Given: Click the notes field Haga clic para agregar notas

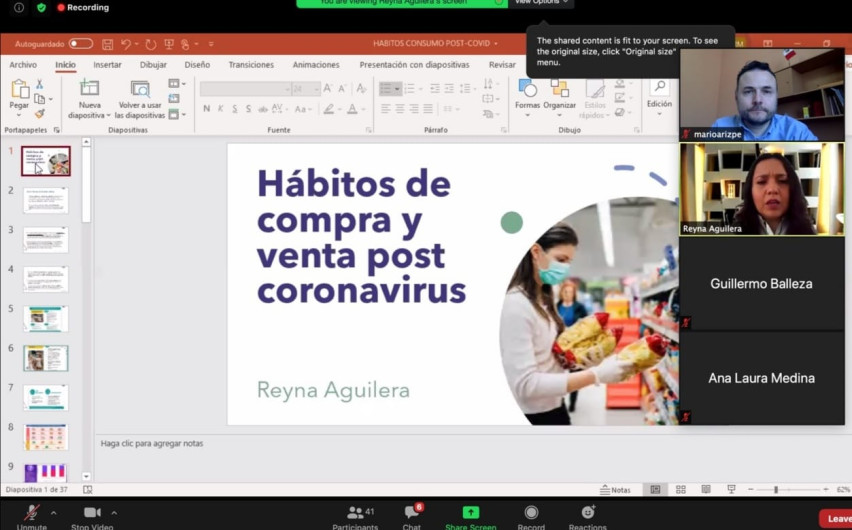Looking at the screenshot, I should 152,444.
